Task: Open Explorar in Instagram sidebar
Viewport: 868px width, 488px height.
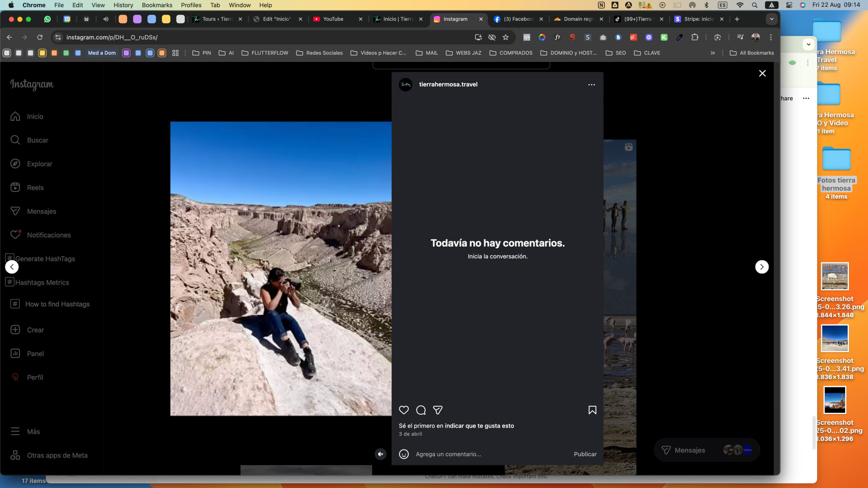Action: [x=31, y=164]
